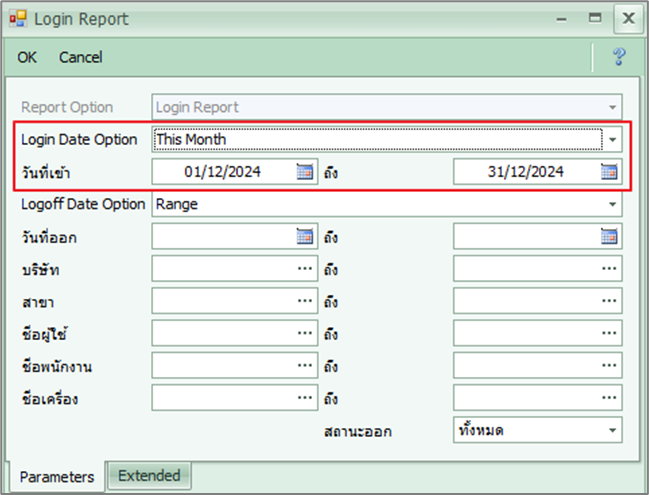Screen dimensions: 649x495
Task: Expand the Login Date Option dropdown
Action: (612, 139)
